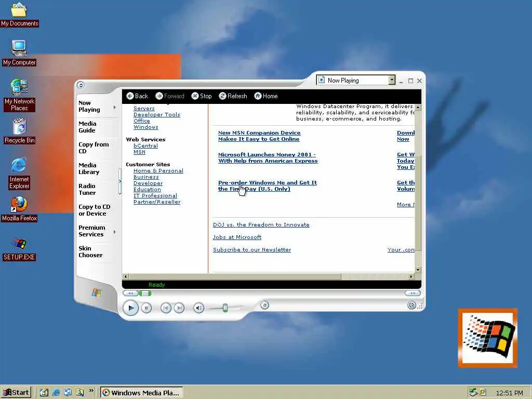Open the Office link
The height and width of the screenshot is (399, 532).
click(x=142, y=121)
